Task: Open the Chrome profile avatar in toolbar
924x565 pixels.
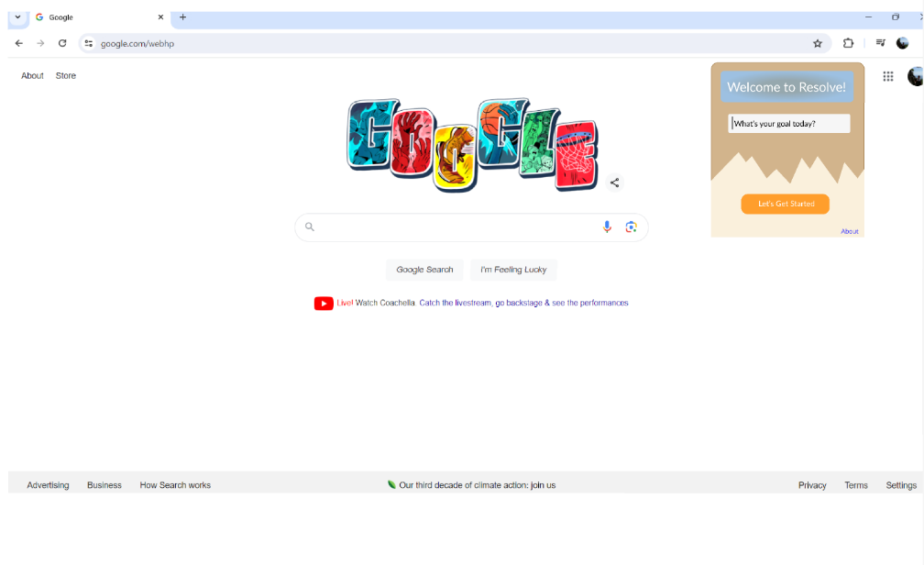Action: point(902,43)
